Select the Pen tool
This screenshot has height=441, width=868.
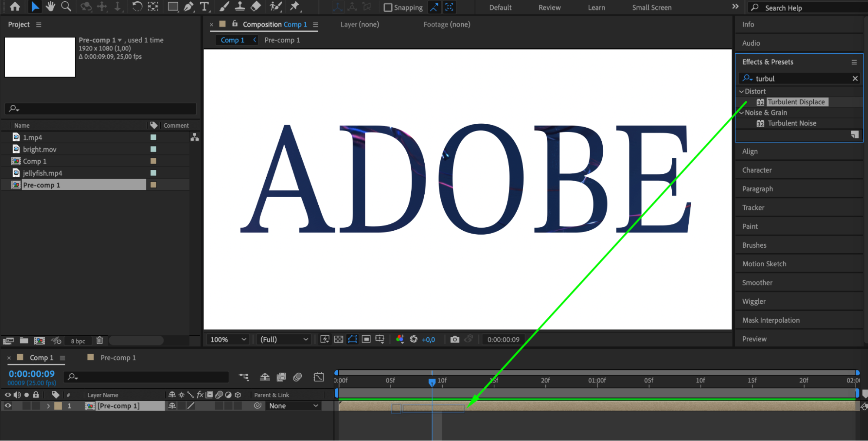(x=188, y=7)
